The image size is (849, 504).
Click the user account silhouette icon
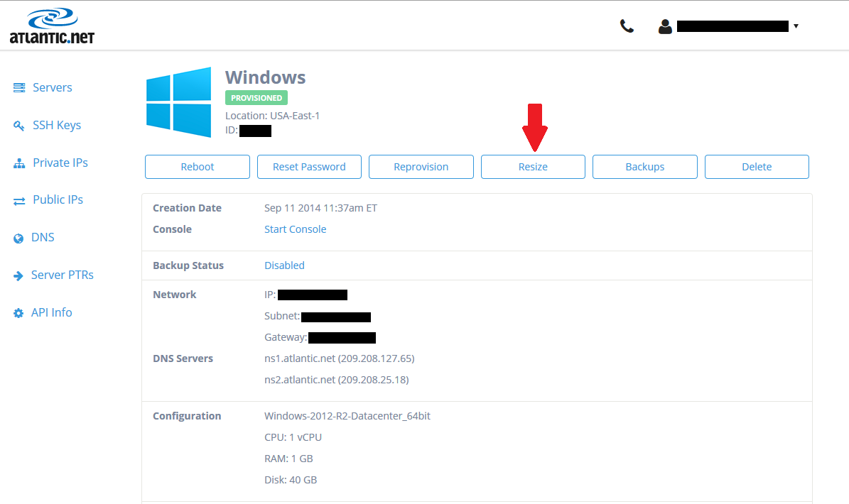pyautogui.click(x=665, y=26)
